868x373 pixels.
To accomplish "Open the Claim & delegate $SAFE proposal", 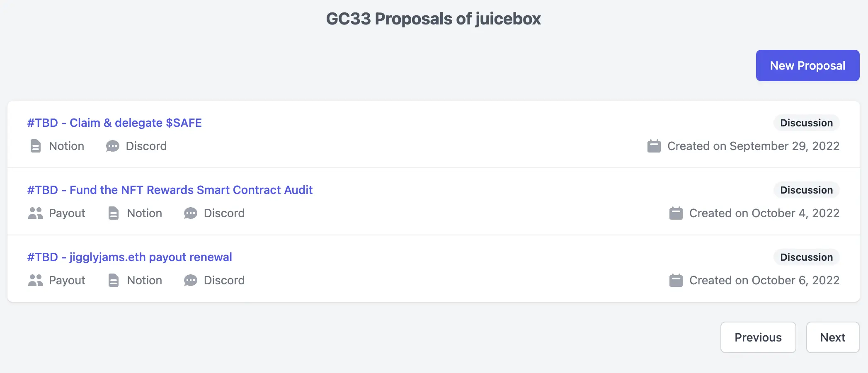I will click(114, 123).
